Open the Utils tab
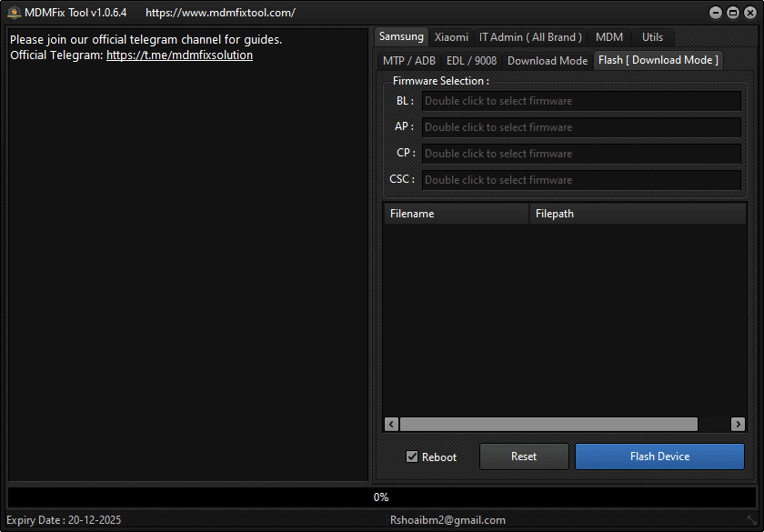 652,37
